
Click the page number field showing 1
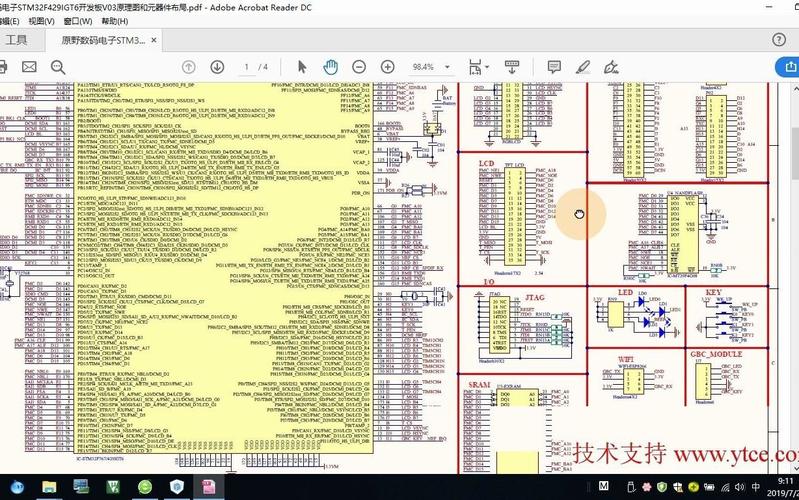click(247, 67)
